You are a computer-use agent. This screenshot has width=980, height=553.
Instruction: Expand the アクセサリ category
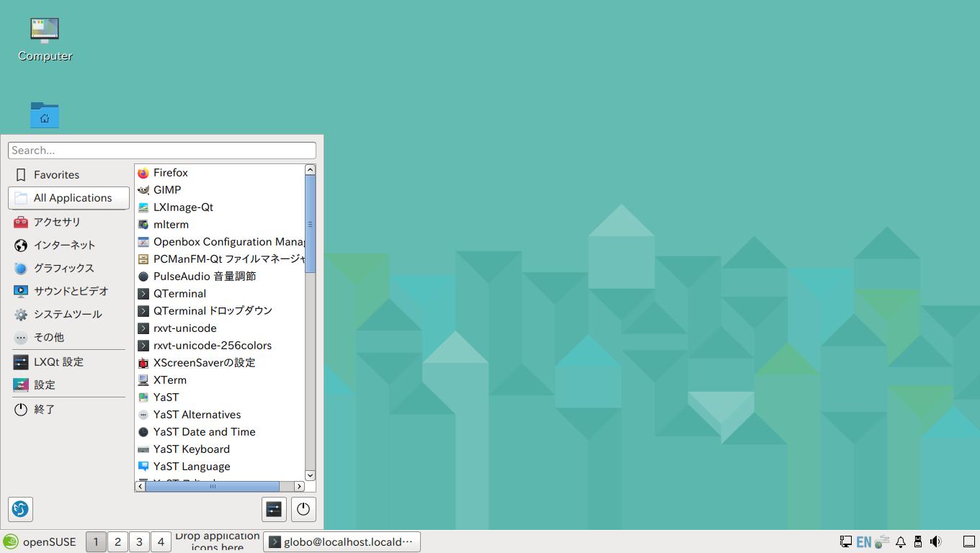coord(57,222)
